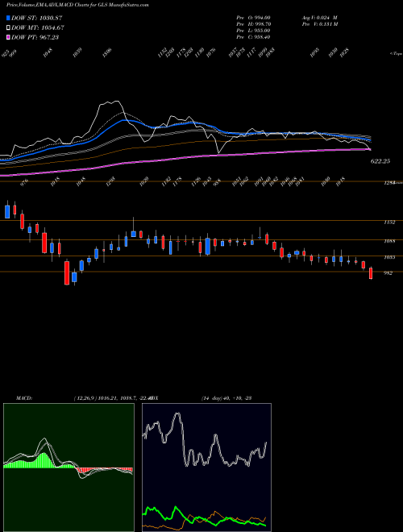Click the Pre L: 955.00 value
Image resolution: width=403 pixels, height=532 pixels.
point(253,31)
